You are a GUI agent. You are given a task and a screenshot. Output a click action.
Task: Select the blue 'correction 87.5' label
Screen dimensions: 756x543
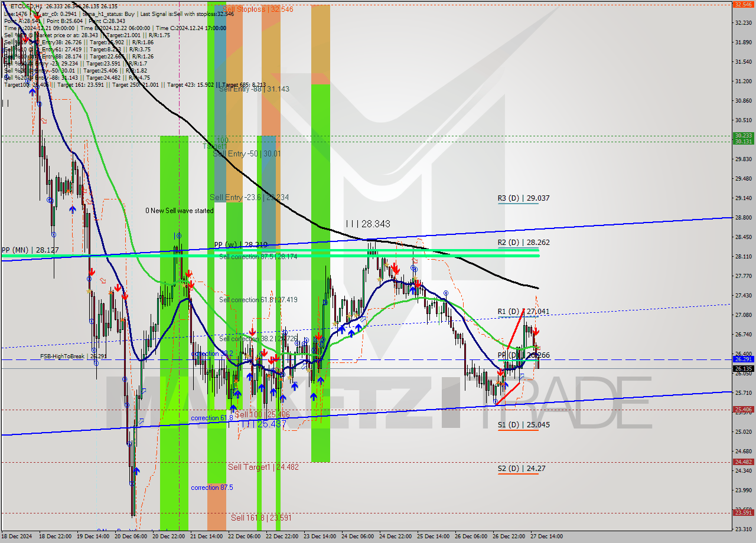[211, 488]
